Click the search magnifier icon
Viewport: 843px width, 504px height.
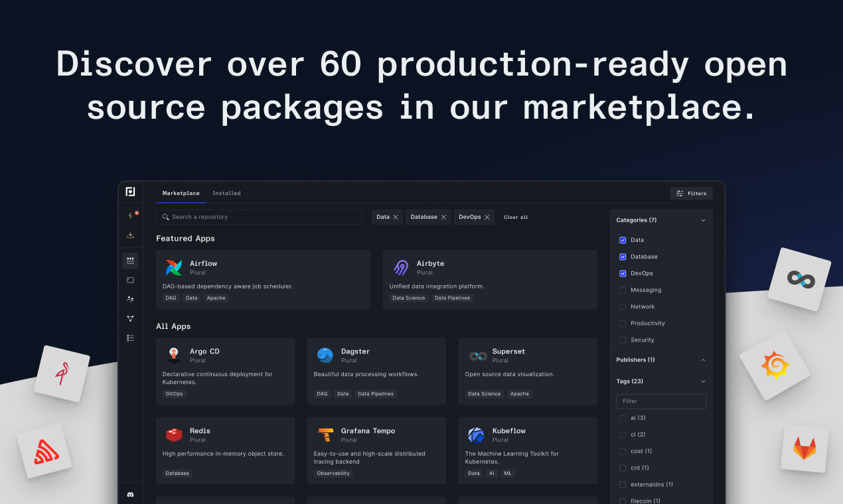(166, 217)
